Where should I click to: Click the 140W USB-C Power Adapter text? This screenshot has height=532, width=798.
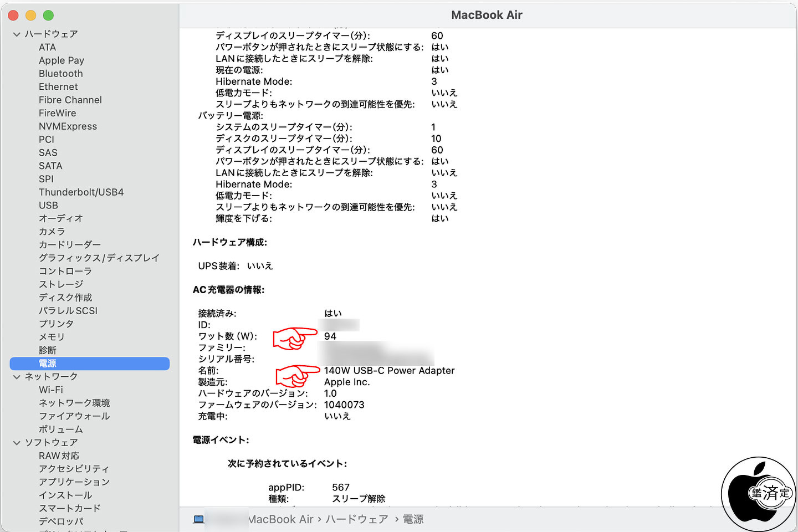click(x=389, y=371)
